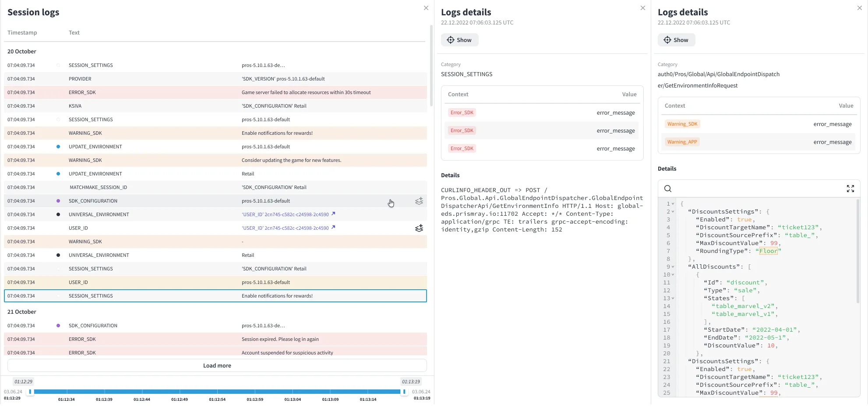Click the Load more button
Viewport: 868px width, 410px height.
pos(217,365)
